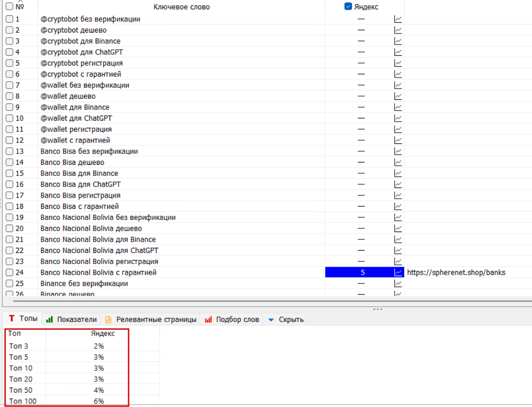Click Топ header in tops table
Screen dimensions: 532x407
click(x=14, y=334)
